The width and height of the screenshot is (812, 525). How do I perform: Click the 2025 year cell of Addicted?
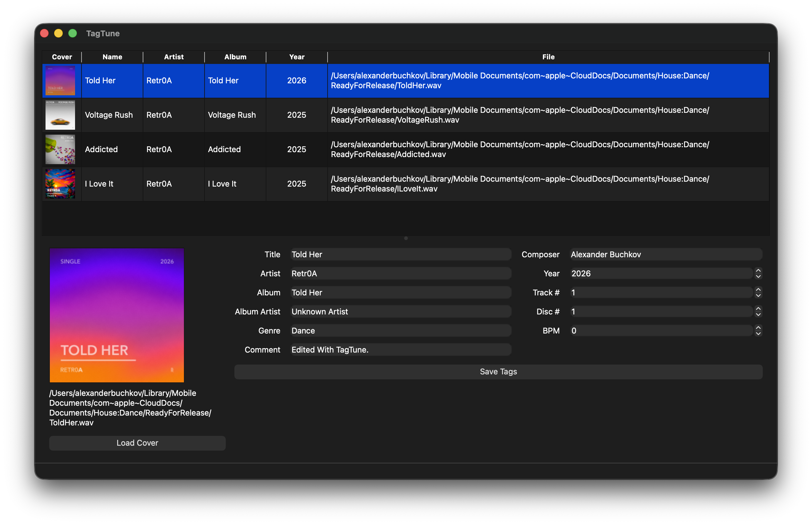[297, 150]
